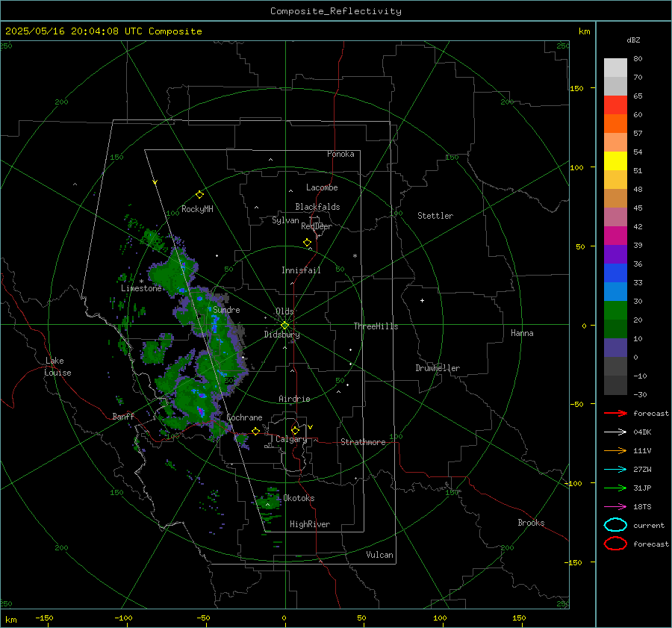Click the yellow 54 dBZ legend swatch
Screen dimensions: 672x628
[615, 161]
